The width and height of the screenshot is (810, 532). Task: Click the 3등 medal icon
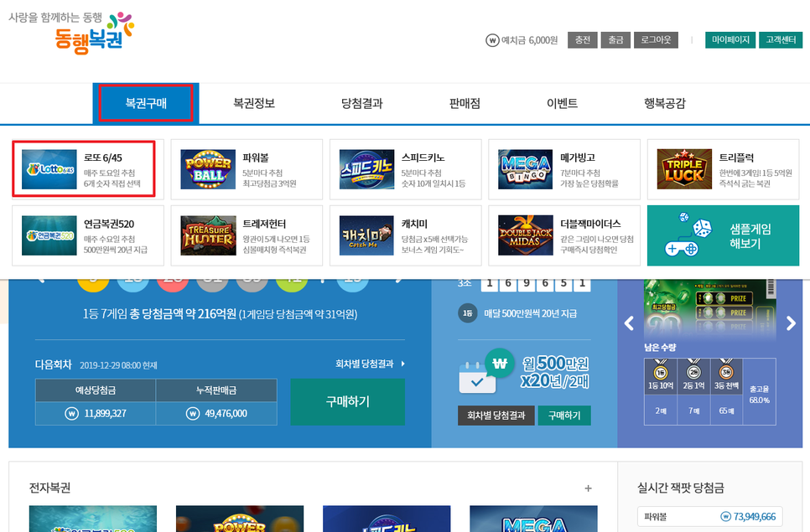(x=726, y=371)
